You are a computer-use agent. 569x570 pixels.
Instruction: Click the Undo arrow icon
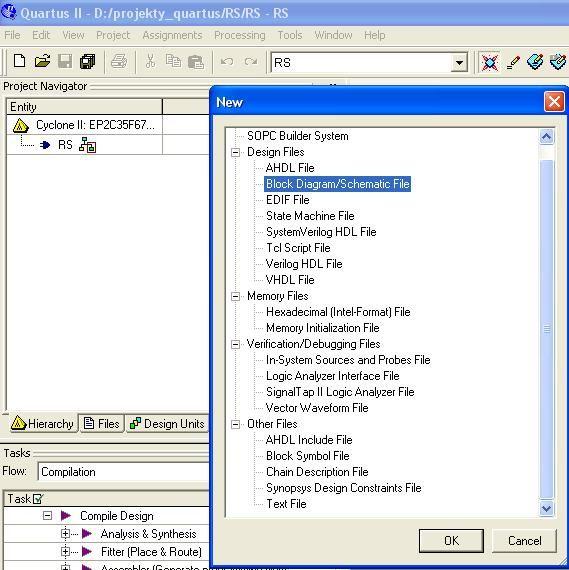click(227, 61)
